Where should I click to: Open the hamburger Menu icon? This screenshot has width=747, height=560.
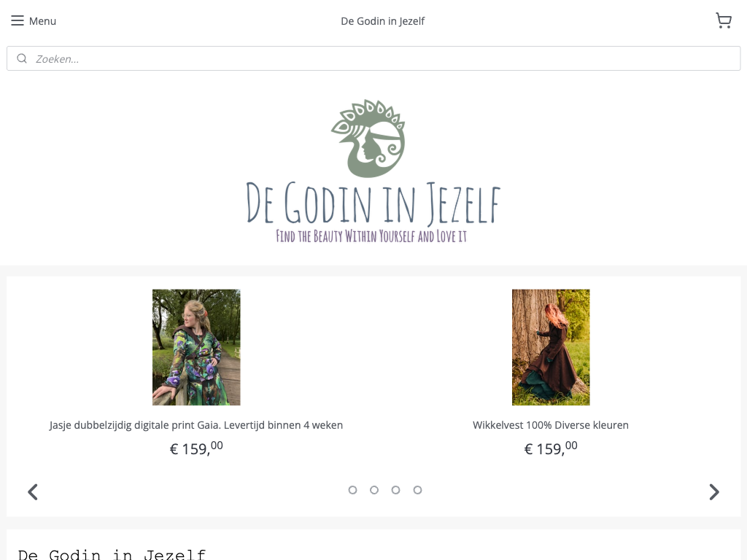click(x=18, y=20)
